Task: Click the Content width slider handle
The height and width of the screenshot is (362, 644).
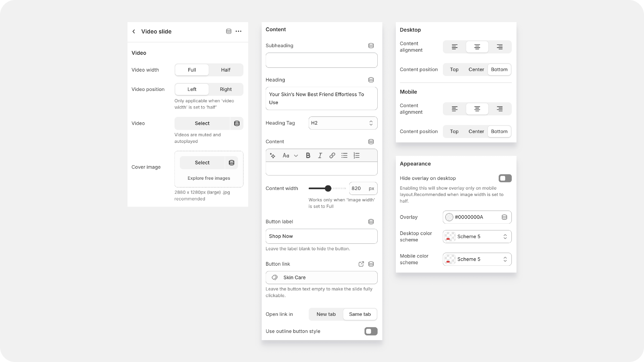Action: [328, 188]
